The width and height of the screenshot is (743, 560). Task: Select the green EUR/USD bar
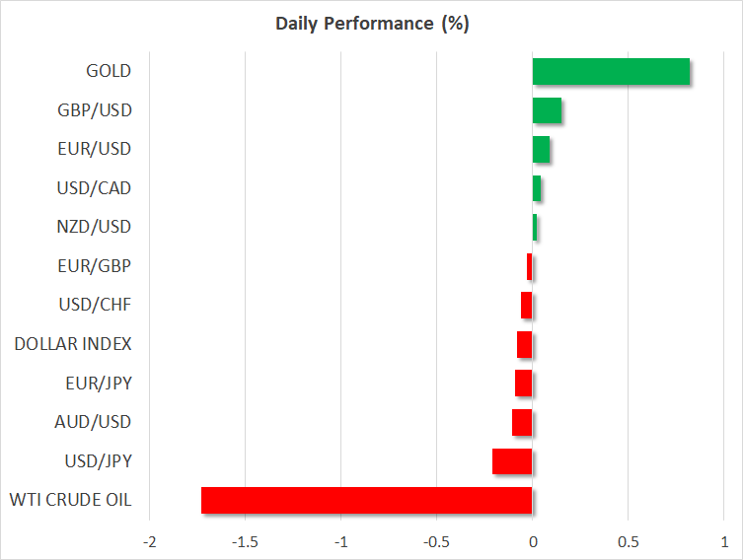pos(541,150)
